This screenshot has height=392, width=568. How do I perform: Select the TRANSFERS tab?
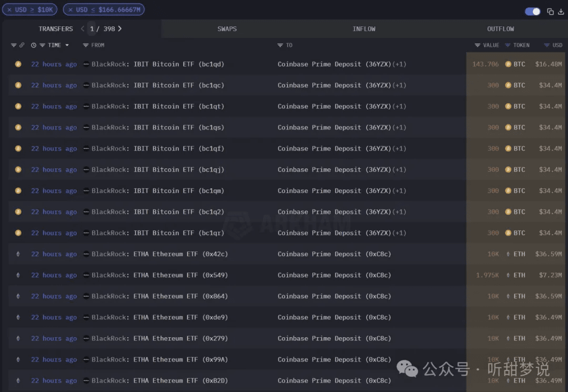click(56, 28)
